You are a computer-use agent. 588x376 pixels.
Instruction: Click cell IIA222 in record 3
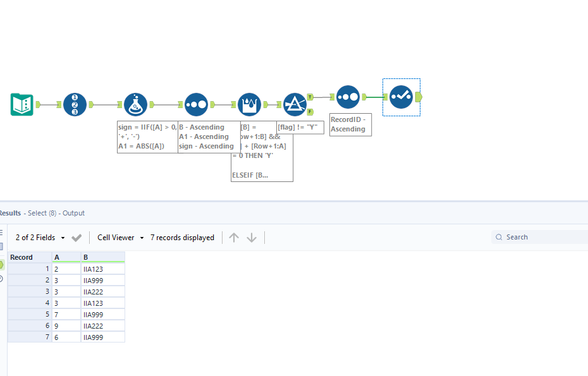tap(103, 292)
